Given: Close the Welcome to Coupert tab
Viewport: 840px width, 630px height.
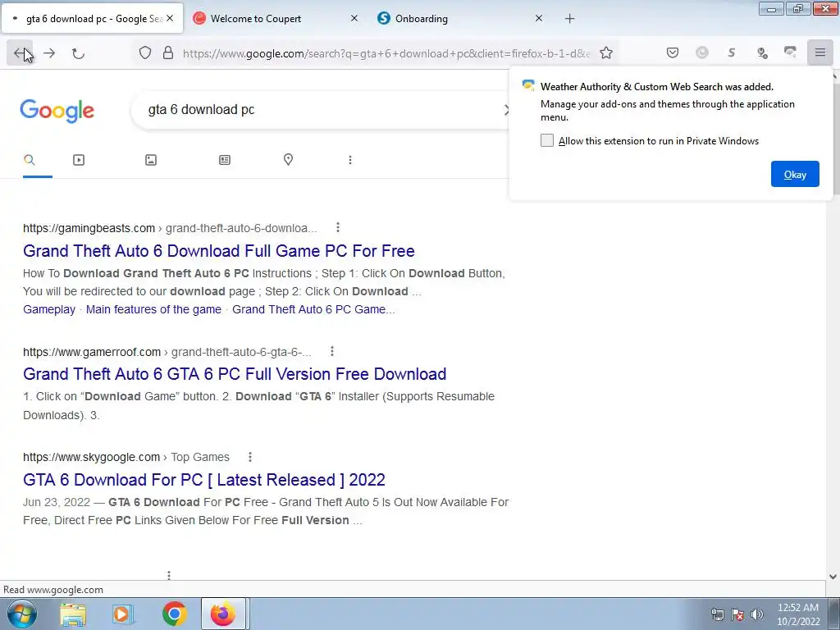Looking at the screenshot, I should [x=354, y=18].
